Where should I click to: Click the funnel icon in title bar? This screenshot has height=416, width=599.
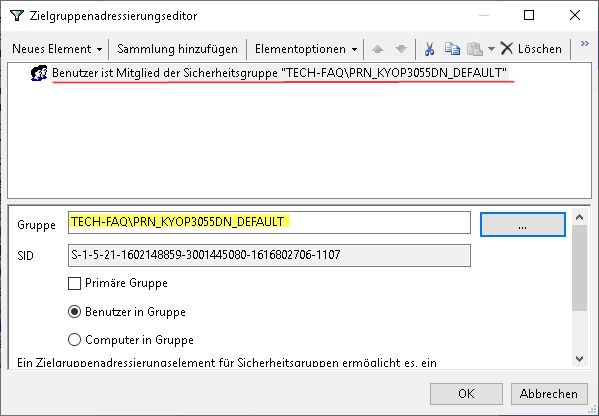pos(17,16)
